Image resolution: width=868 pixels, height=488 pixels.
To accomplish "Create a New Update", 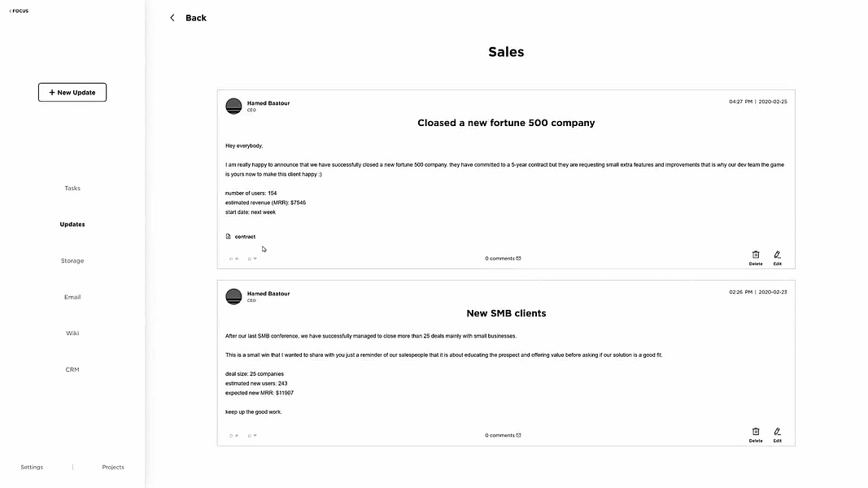I will pyautogui.click(x=72, y=93).
